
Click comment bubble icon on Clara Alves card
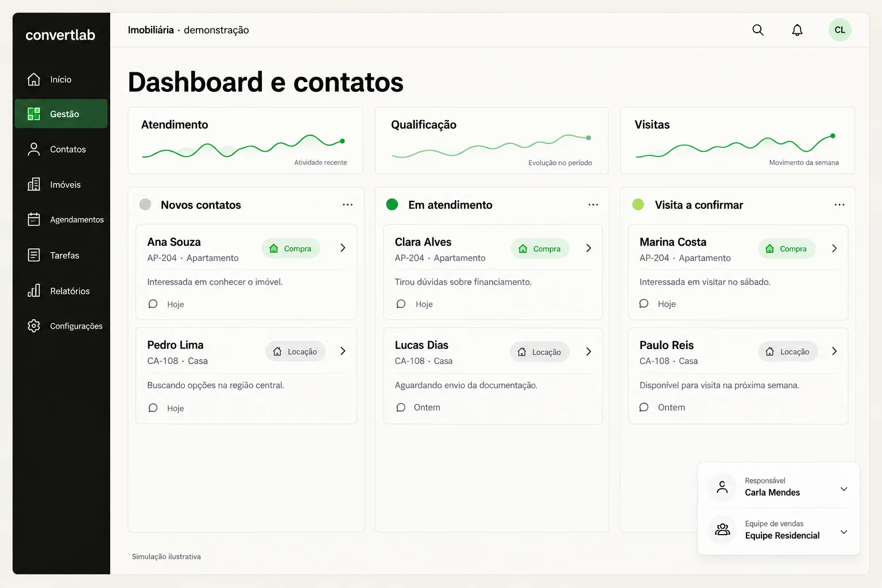[401, 304]
